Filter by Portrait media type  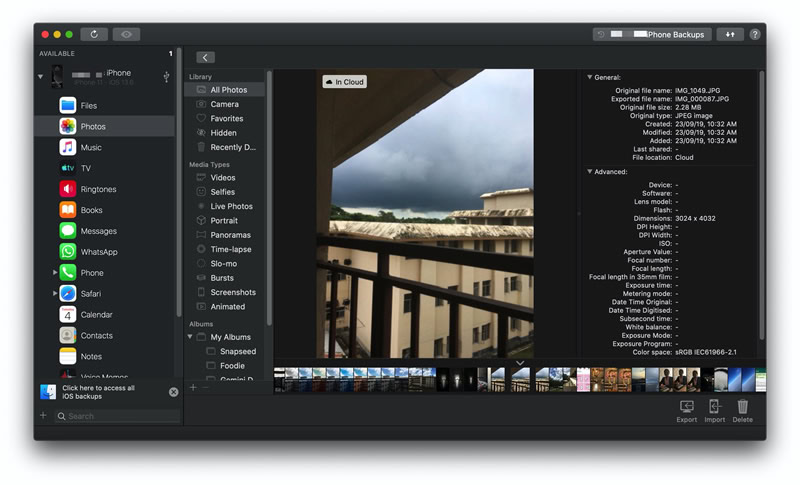pos(224,220)
